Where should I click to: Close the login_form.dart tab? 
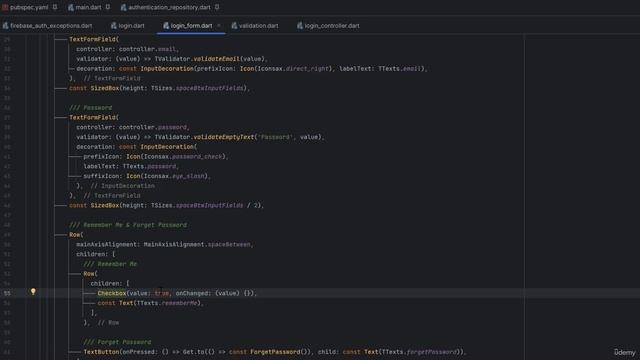coord(219,26)
